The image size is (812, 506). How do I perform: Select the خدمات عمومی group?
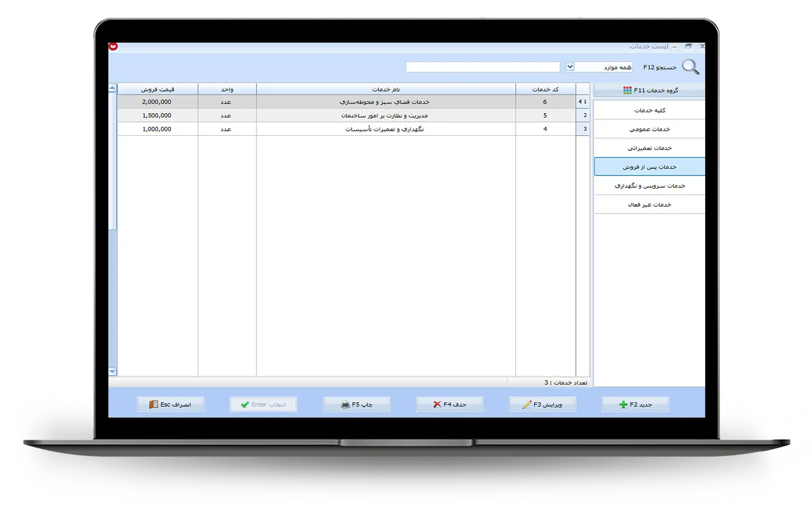(x=649, y=129)
